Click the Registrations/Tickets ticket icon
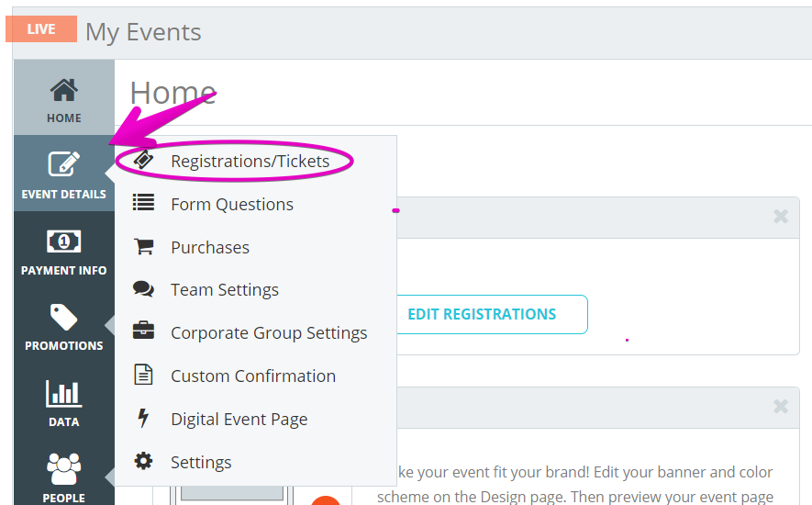The image size is (812, 505). pos(143,160)
